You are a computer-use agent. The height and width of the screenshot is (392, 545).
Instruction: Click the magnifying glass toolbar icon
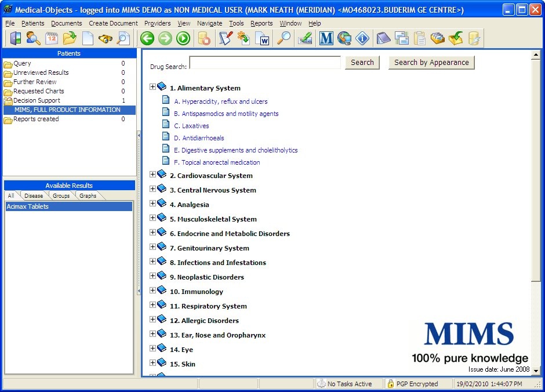(x=284, y=38)
